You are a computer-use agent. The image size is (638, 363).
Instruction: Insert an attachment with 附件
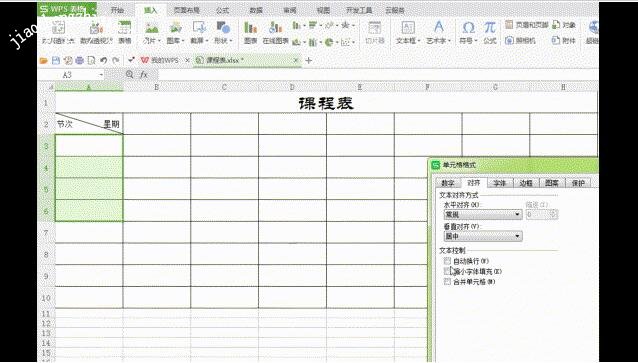coord(564,41)
